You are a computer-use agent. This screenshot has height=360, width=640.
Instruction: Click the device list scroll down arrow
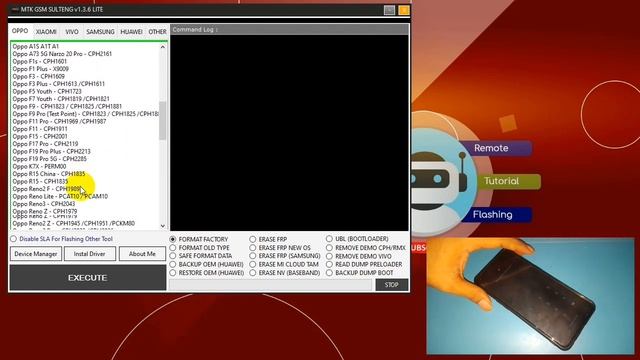click(163, 226)
